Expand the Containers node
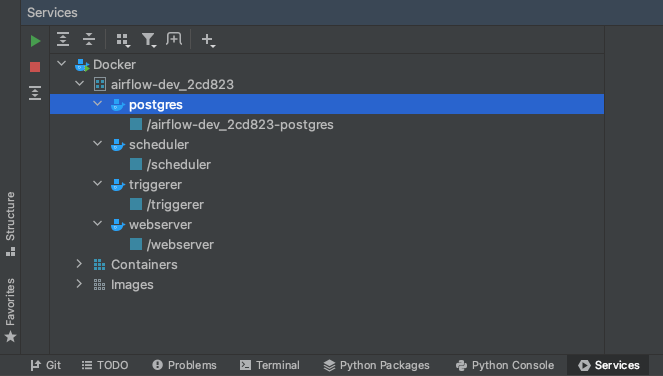This screenshot has width=663, height=376. tap(79, 264)
